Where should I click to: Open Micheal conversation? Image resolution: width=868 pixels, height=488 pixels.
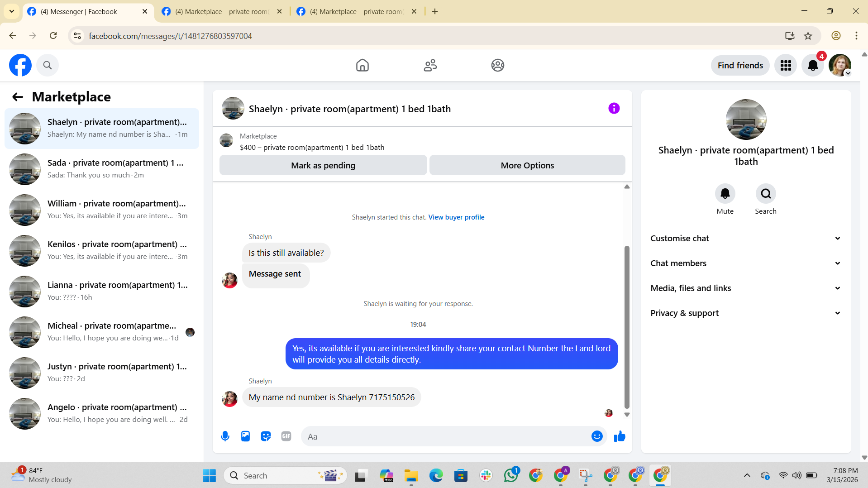(x=102, y=332)
